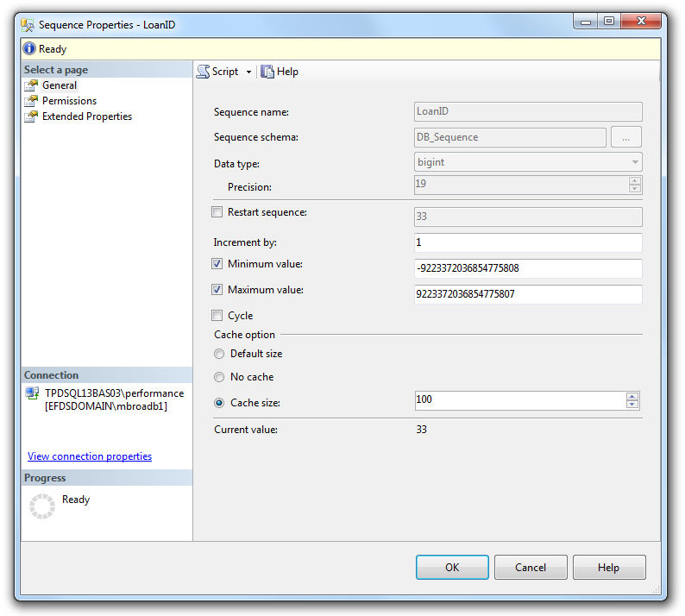Click the Help toolbar item with book icon

click(x=280, y=72)
